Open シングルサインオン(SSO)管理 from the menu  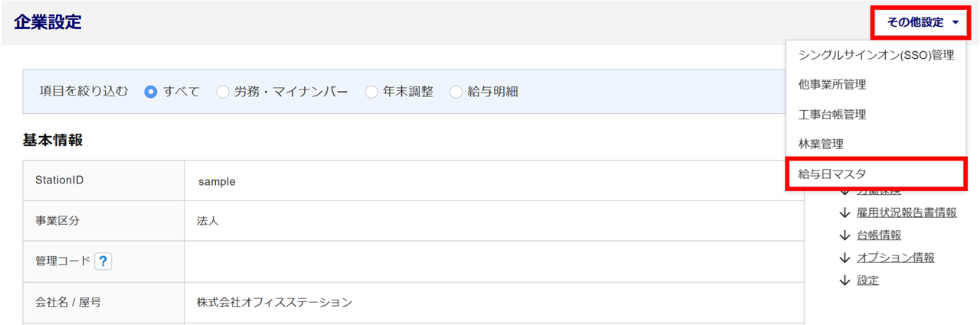(x=876, y=55)
